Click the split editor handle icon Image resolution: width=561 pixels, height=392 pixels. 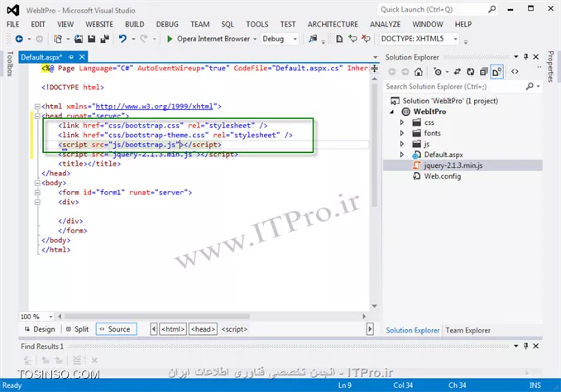point(374,68)
